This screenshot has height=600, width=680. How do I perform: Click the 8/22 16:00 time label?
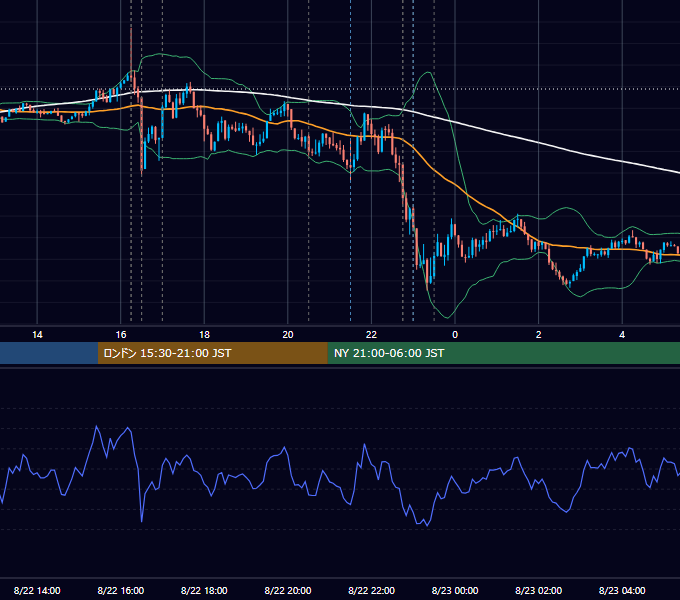[121, 590]
